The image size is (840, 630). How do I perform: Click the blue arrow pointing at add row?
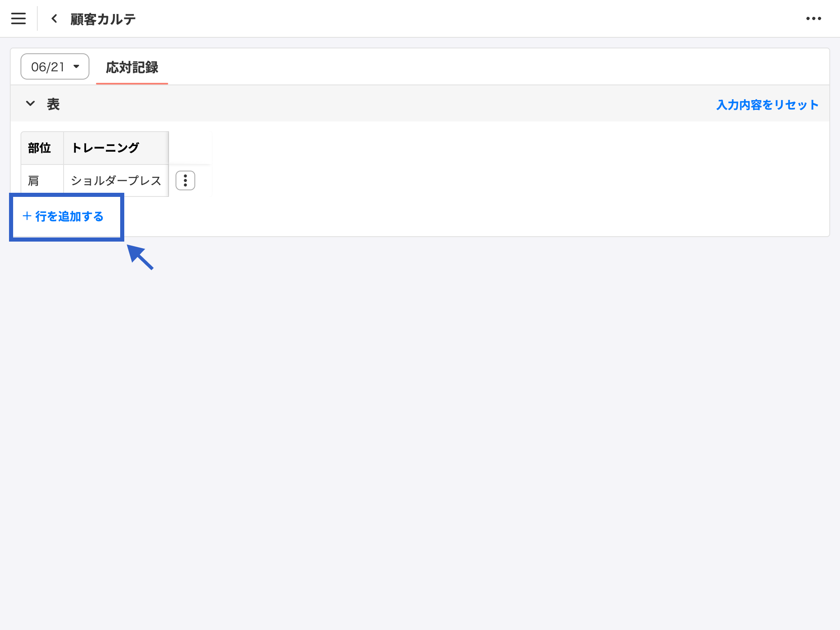pos(140,257)
